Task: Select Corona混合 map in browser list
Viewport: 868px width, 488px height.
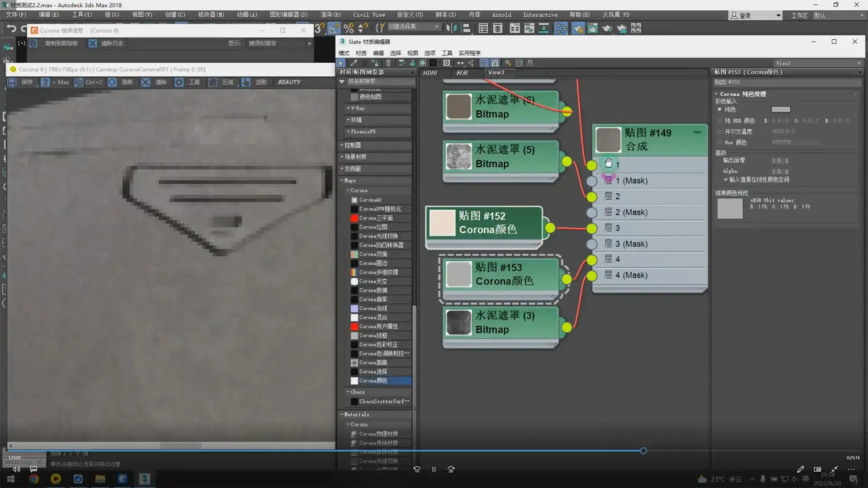Action: click(373, 317)
